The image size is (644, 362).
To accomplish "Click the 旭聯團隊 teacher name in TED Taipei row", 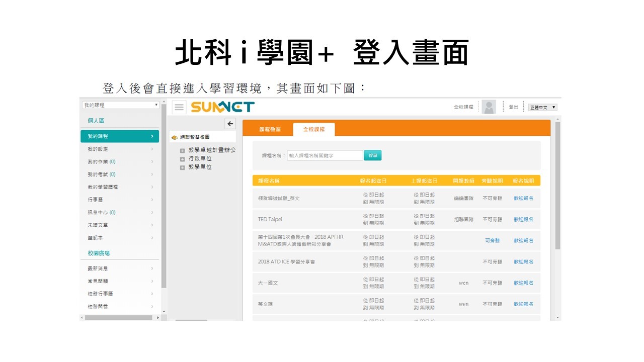I will pyautogui.click(x=463, y=219).
